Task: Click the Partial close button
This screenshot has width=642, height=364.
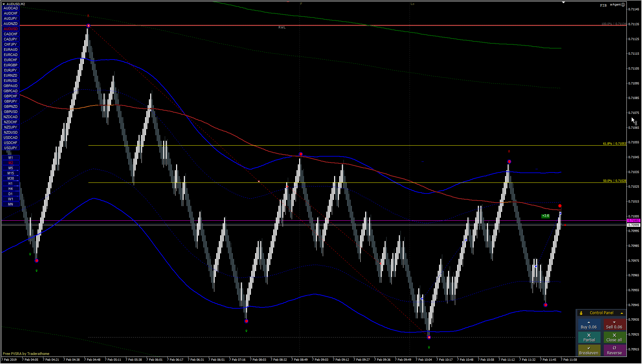Action: 589,337
